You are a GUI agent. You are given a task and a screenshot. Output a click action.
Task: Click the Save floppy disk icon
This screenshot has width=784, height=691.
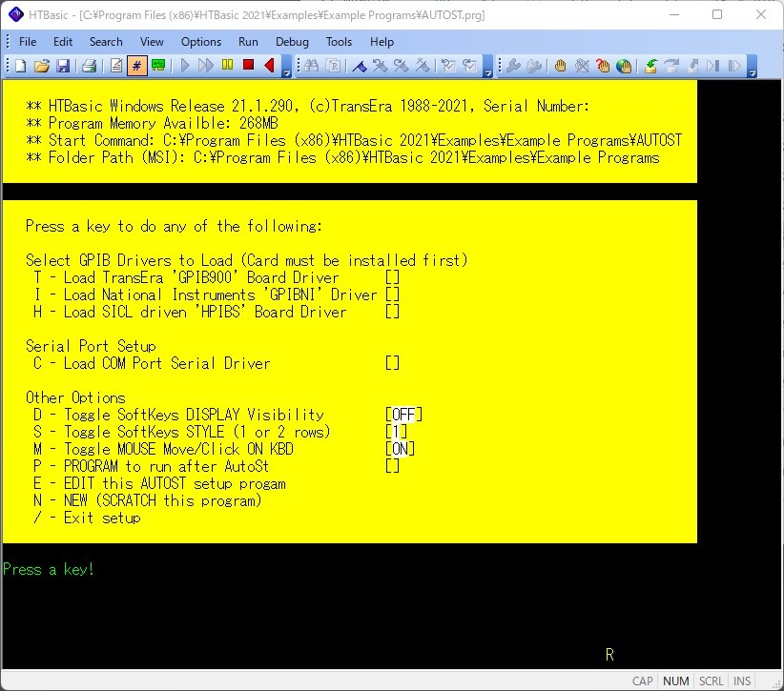pyautogui.click(x=63, y=66)
